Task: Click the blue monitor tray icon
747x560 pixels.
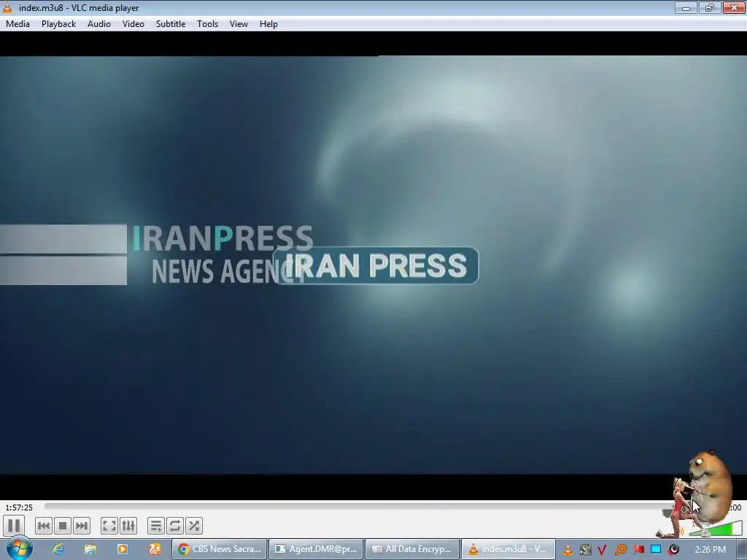Action: 656,550
